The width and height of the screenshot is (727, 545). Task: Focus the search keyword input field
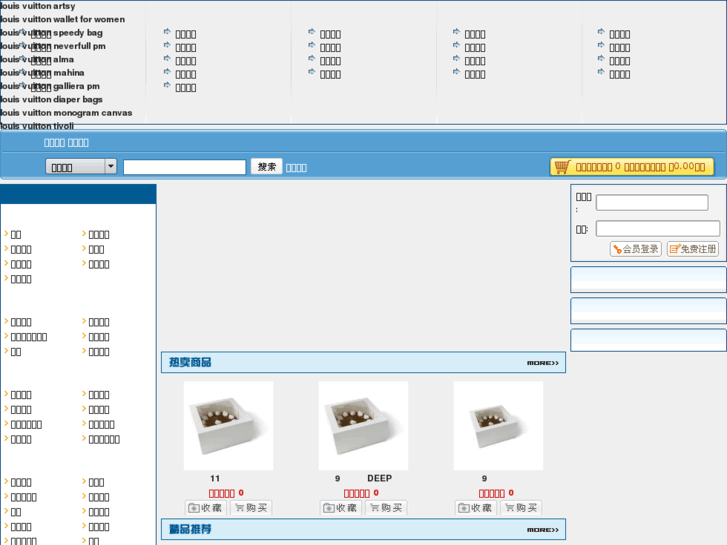pyautogui.click(x=184, y=167)
